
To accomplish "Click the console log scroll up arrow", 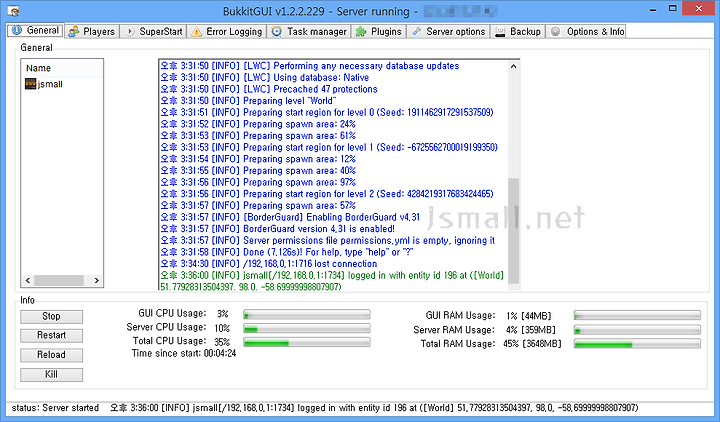I will point(513,66).
